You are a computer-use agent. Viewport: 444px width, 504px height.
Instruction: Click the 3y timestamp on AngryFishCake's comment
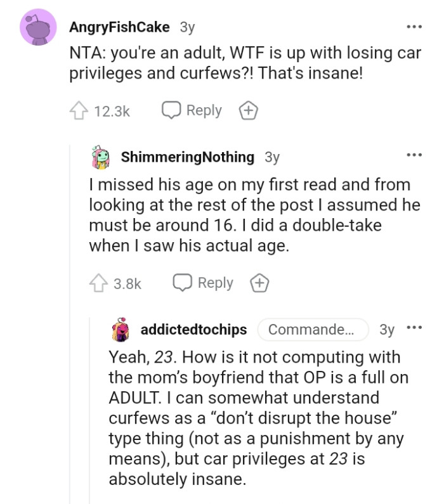pos(187,27)
